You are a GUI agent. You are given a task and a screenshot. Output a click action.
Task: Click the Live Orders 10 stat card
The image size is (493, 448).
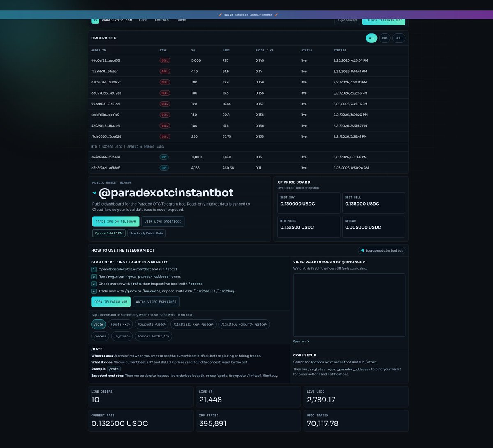point(141,397)
